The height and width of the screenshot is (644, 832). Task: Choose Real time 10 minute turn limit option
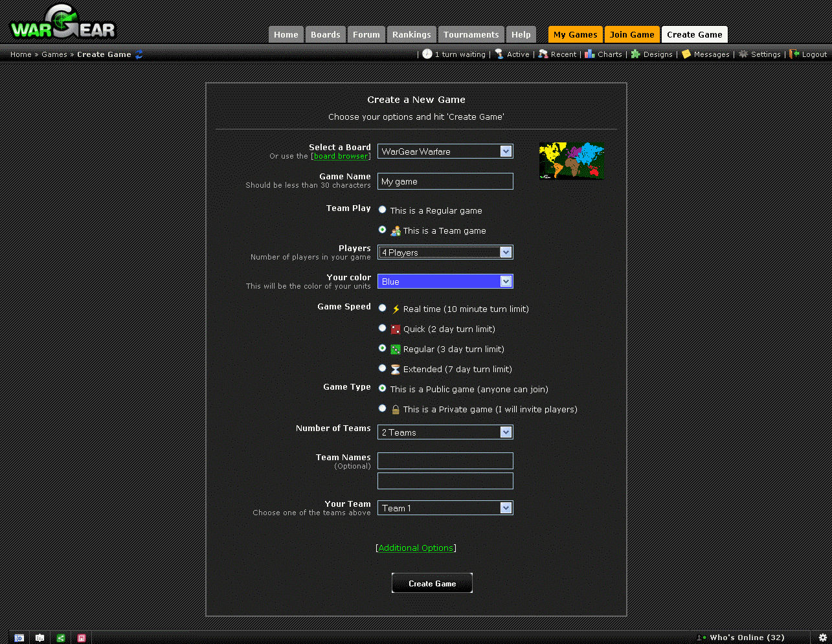click(x=383, y=308)
